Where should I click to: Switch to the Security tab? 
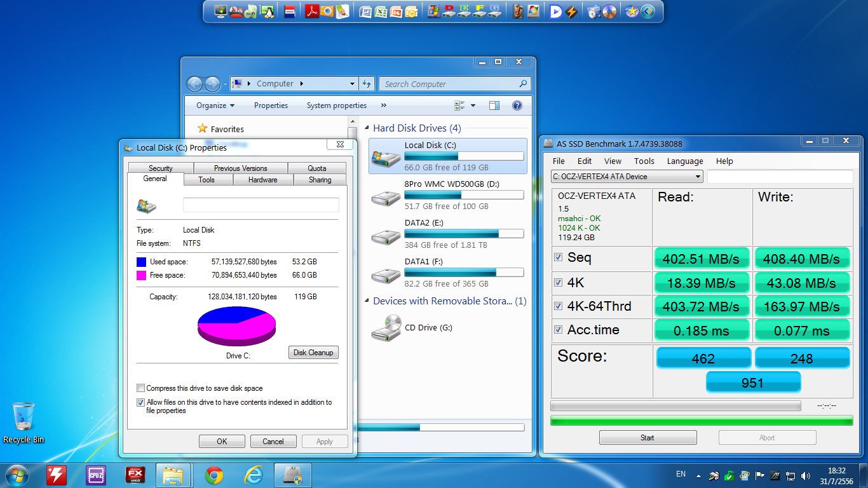pyautogui.click(x=161, y=168)
